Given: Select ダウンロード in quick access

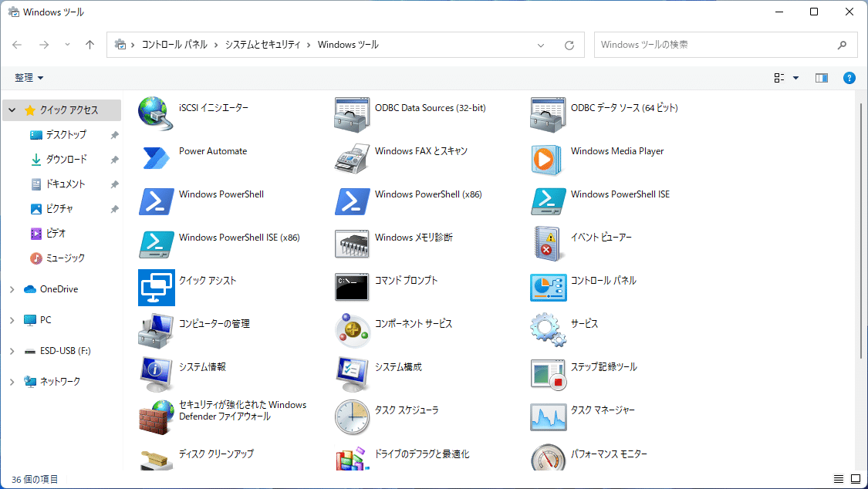Looking at the screenshot, I should pyautogui.click(x=66, y=160).
